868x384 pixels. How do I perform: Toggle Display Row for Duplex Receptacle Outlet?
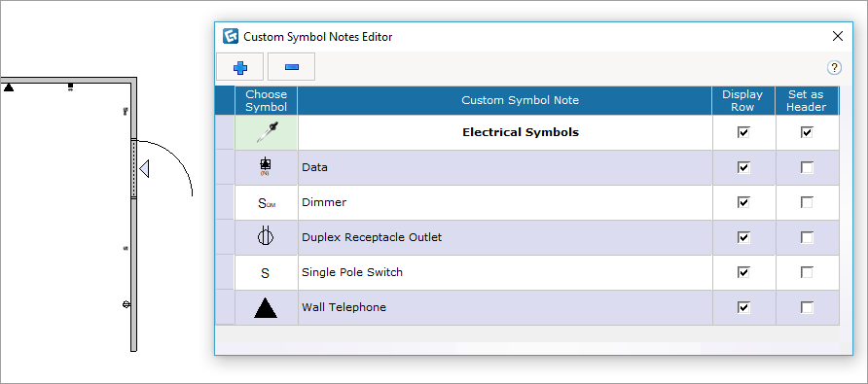coord(743,237)
